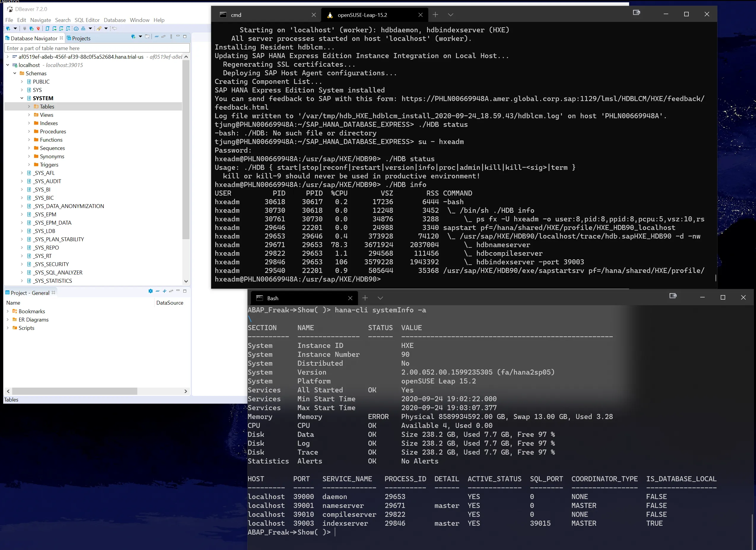Create a new connection folder in Database Navigator
The height and width of the screenshot is (550, 756).
(x=148, y=37)
